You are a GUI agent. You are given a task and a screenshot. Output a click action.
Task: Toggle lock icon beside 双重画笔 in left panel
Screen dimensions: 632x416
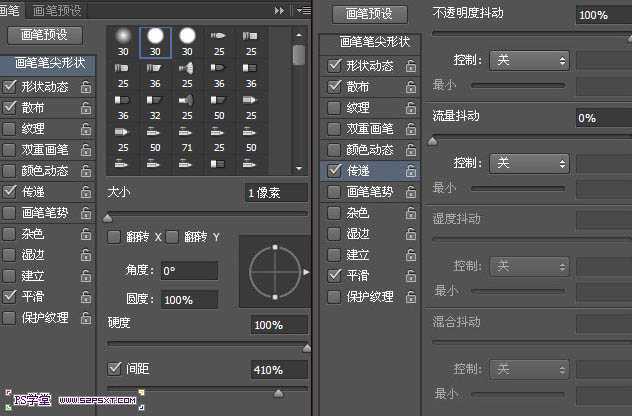(86, 150)
